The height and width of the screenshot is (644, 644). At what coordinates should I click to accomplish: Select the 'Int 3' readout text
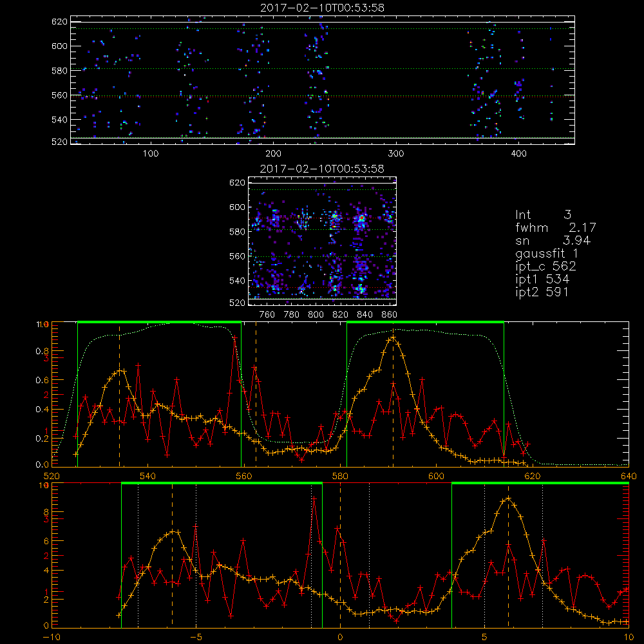[x=543, y=214]
